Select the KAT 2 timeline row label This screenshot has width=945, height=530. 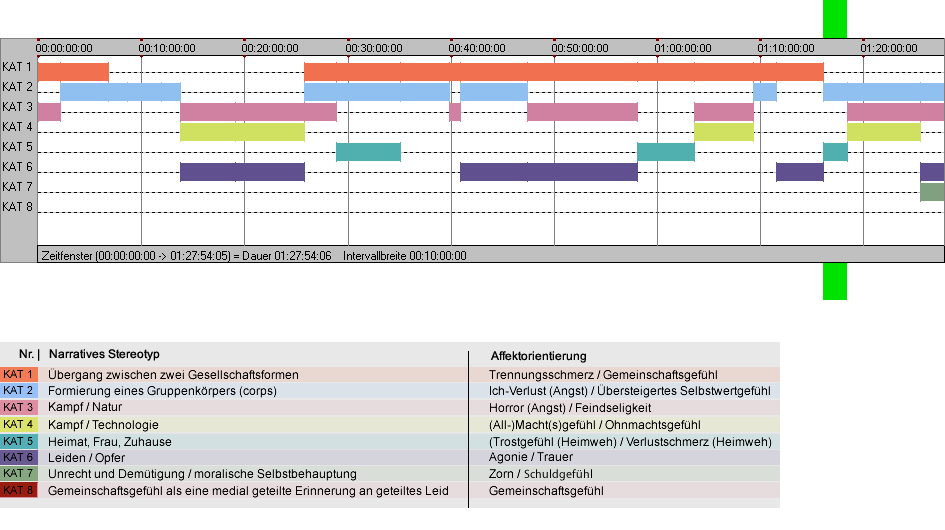[17, 87]
